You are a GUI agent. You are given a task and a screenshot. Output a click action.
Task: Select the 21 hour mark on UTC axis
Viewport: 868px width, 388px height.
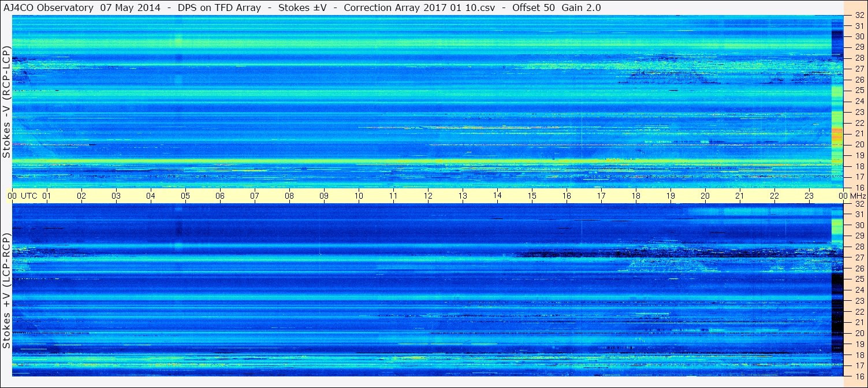coord(740,196)
